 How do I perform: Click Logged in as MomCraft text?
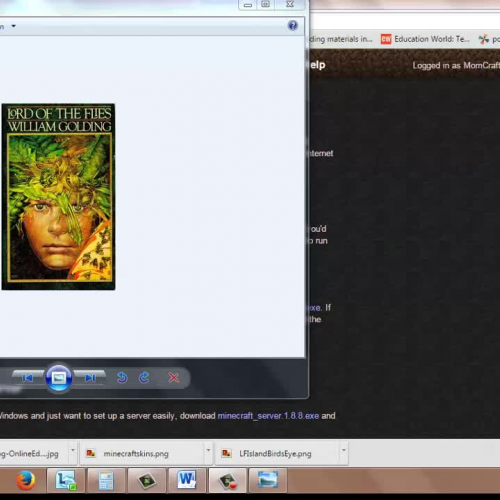pos(456,65)
